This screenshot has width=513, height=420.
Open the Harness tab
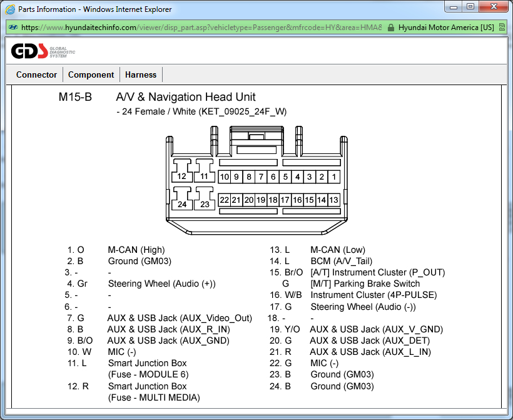(x=141, y=74)
